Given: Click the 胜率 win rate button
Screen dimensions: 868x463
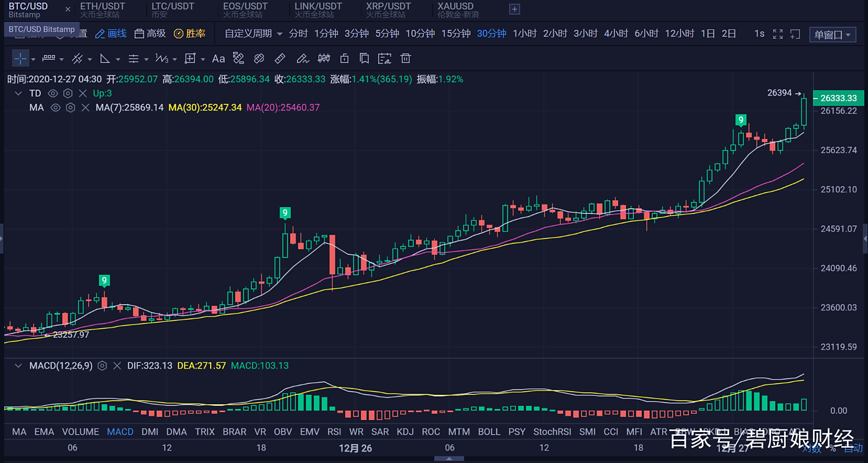Looking at the screenshot, I should tap(190, 34).
